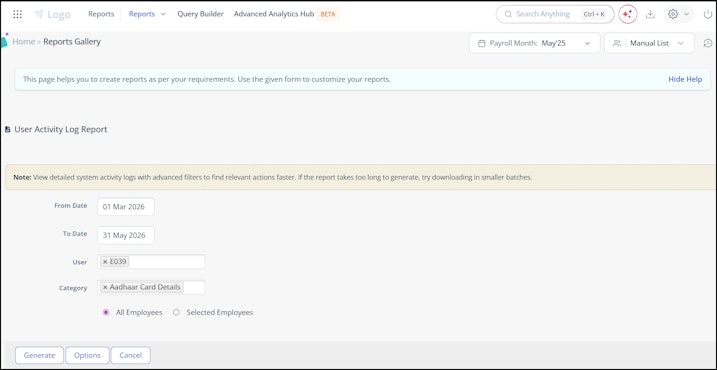Expand the Reports dropdown chevron
This screenshot has height=370, width=717.
pyautogui.click(x=163, y=14)
